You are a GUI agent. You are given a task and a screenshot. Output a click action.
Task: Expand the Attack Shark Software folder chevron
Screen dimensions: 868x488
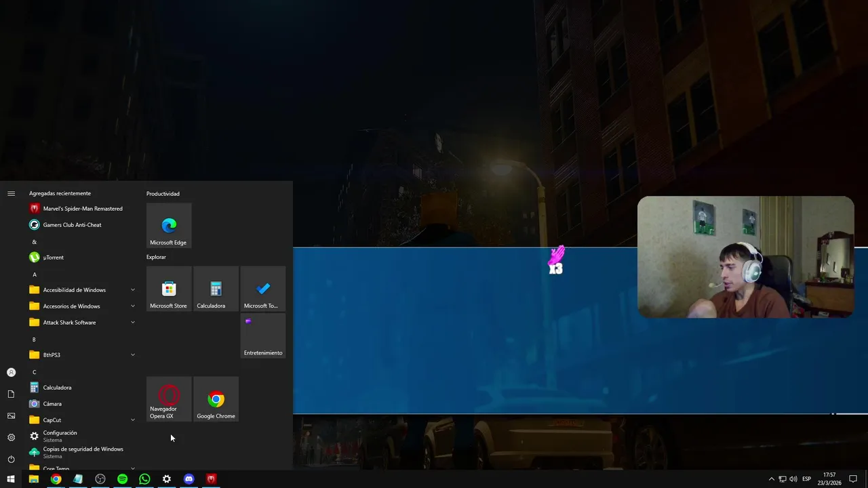pyautogui.click(x=133, y=323)
